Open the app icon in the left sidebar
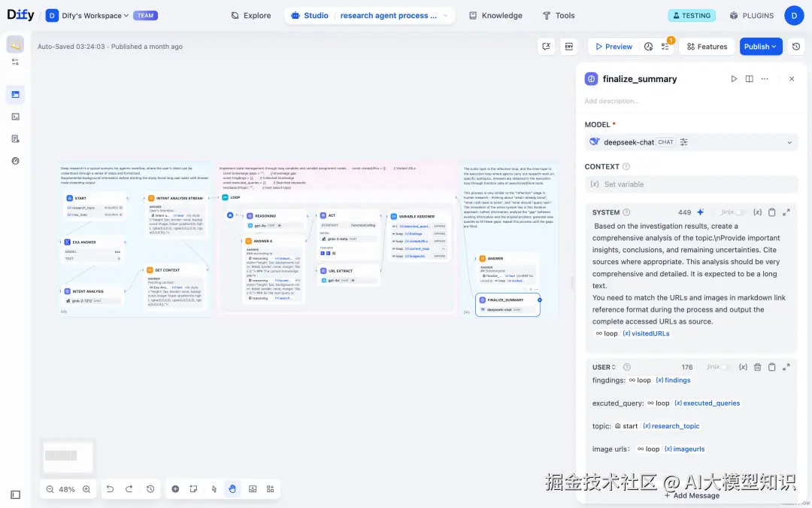 click(16, 46)
